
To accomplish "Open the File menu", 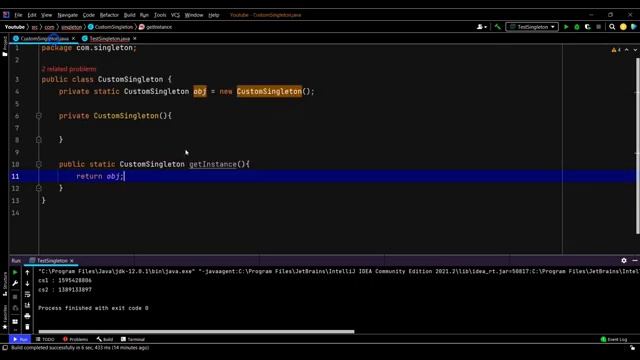I will 18,15.
